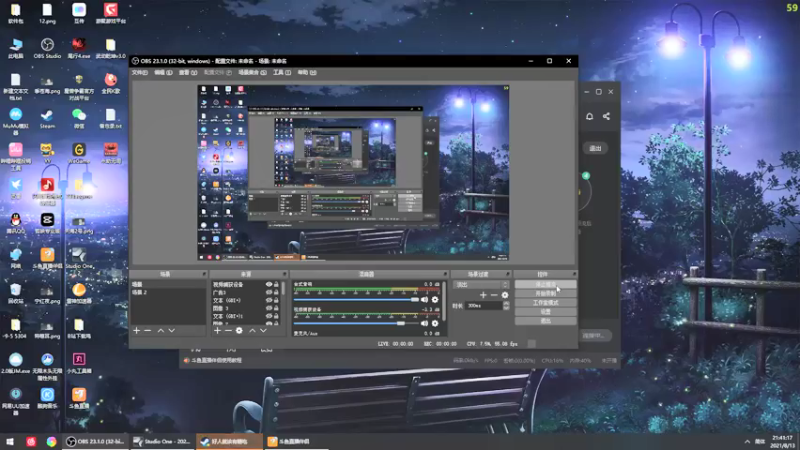Move source up with arrow in Sources panel
The image size is (800, 450).
click(x=253, y=331)
